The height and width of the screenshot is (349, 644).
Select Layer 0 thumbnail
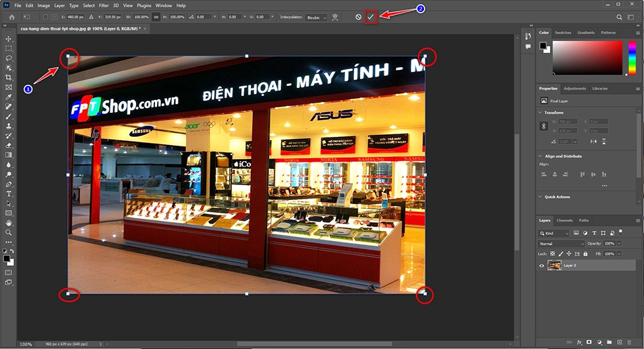pos(555,266)
